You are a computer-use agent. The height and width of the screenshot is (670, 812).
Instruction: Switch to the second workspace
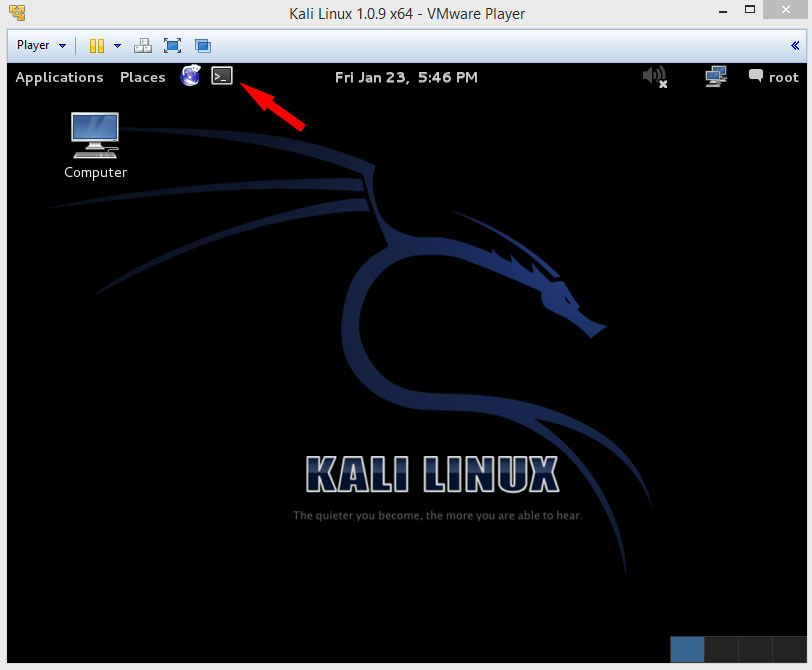(721, 649)
